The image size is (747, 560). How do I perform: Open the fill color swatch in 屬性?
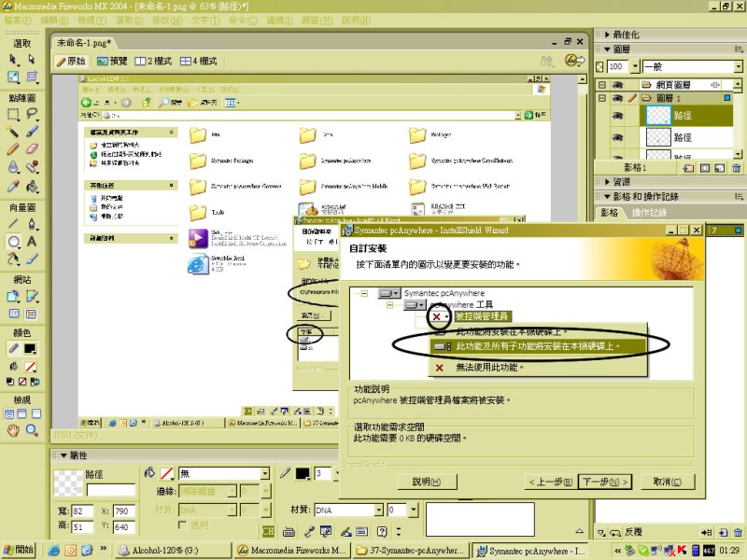tap(166, 473)
